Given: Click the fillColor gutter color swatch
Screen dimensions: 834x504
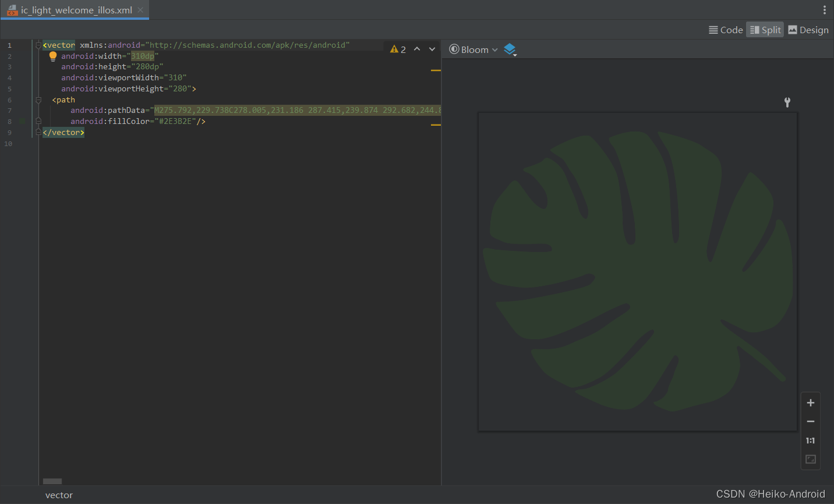Looking at the screenshot, I should pos(23,122).
